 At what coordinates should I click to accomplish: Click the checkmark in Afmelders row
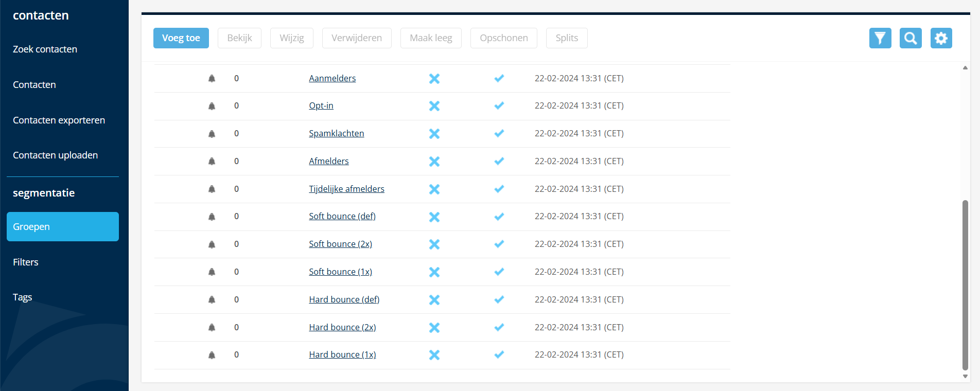tap(499, 161)
